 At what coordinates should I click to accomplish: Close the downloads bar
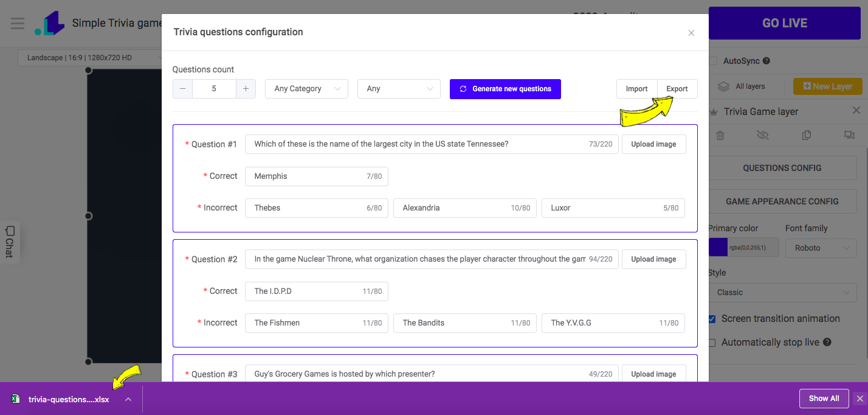point(859,399)
